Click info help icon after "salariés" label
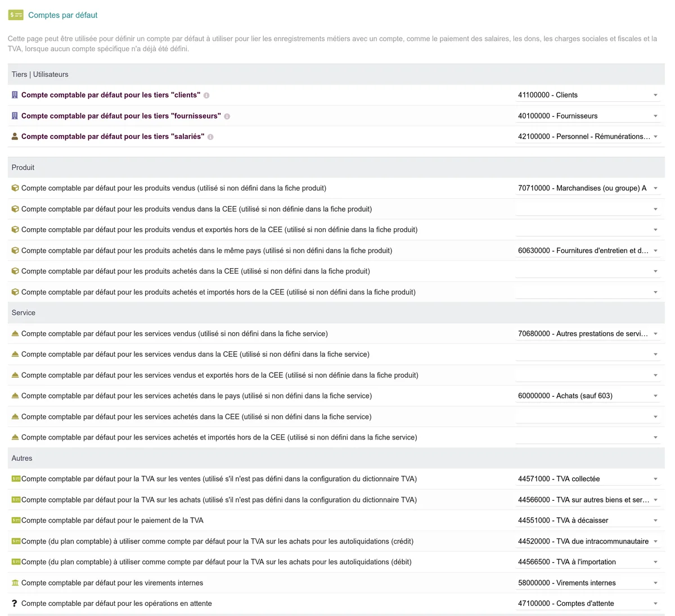 [210, 137]
